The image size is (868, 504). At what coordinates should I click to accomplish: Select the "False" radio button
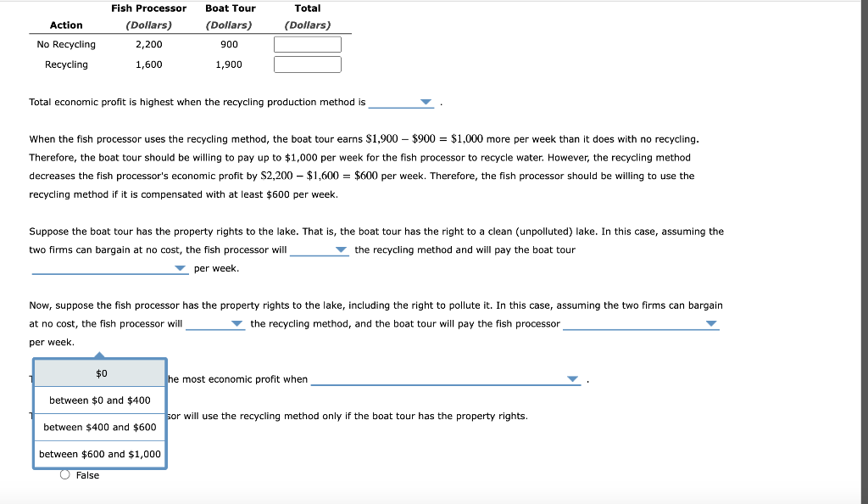64,475
